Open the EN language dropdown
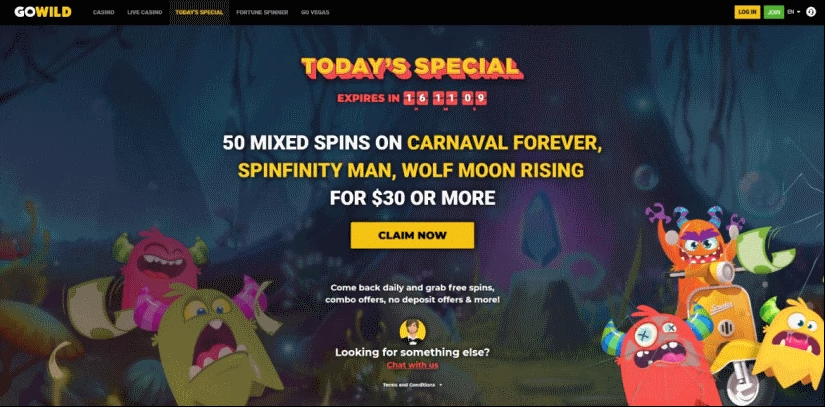 tap(794, 12)
